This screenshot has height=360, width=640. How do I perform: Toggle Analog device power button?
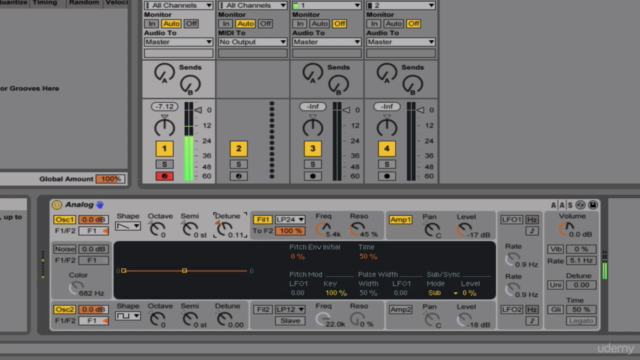(x=57, y=204)
